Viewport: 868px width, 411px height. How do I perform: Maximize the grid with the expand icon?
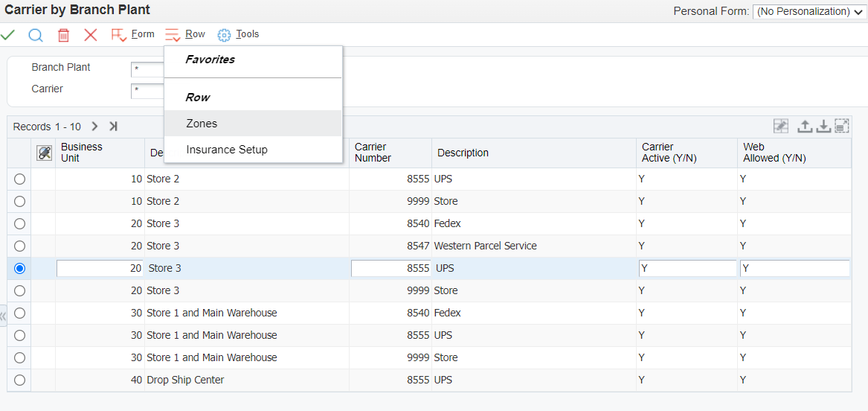pyautogui.click(x=842, y=127)
